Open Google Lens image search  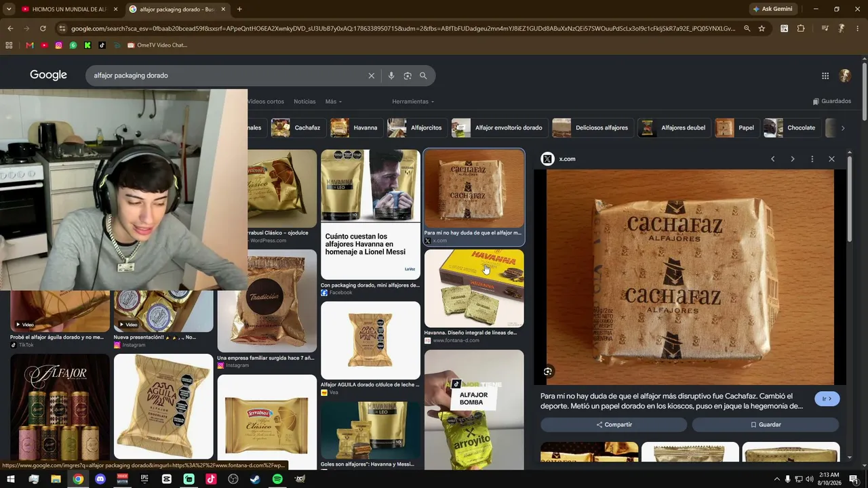[x=408, y=76]
